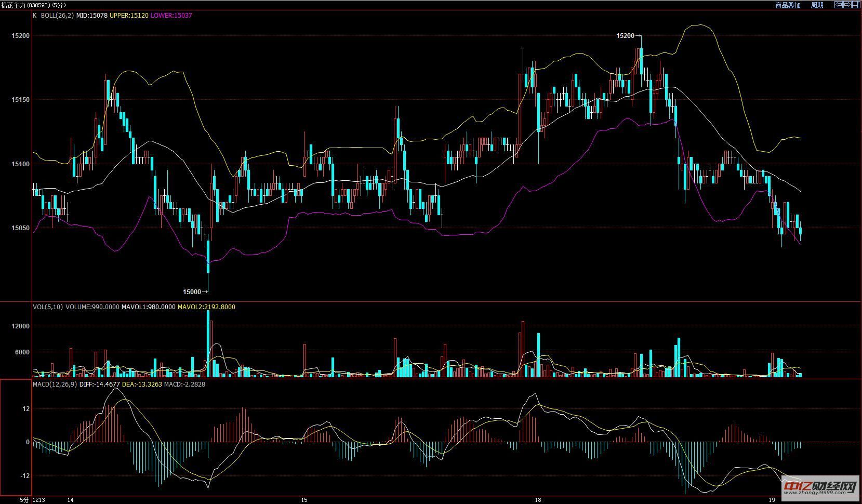Image resolution: width=862 pixels, height=504 pixels.
Task: Click the MAVOL2:2192.8000 value
Action: (x=206, y=307)
